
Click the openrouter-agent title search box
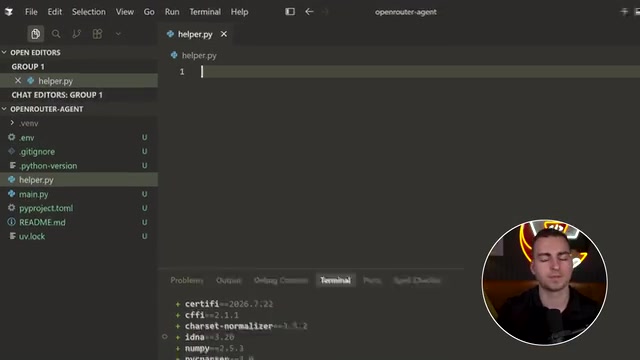pyautogui.click(x=406, y=12)
